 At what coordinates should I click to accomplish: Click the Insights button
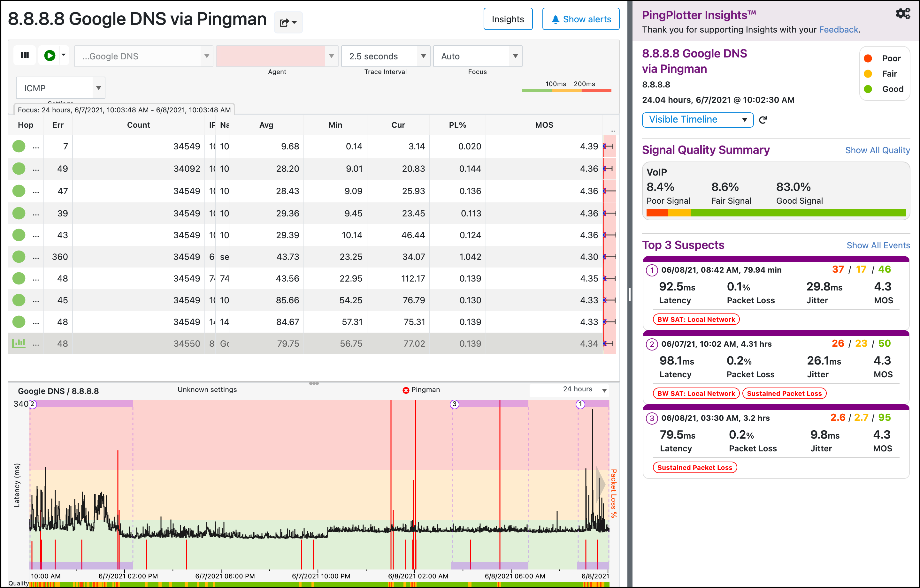click(507, 19)
